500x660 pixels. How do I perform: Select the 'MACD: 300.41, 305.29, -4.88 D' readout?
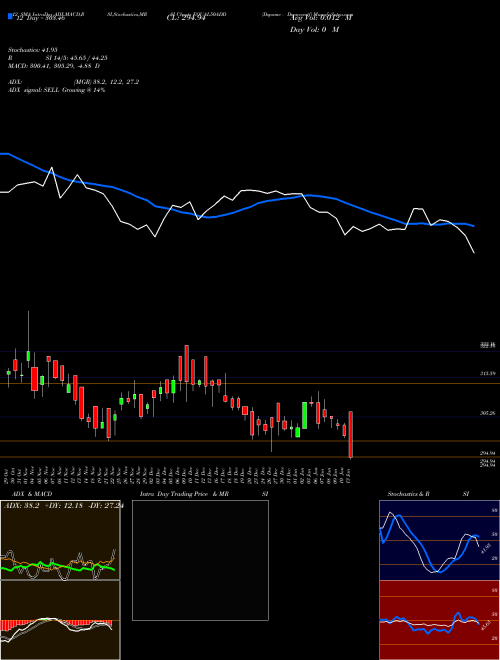pyautogui.click(x=54, y=66)
